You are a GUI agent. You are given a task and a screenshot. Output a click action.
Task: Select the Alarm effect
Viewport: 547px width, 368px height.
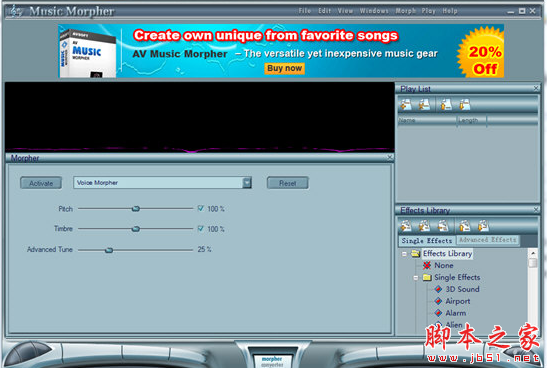pyautogui.click(x=456, y=313)
